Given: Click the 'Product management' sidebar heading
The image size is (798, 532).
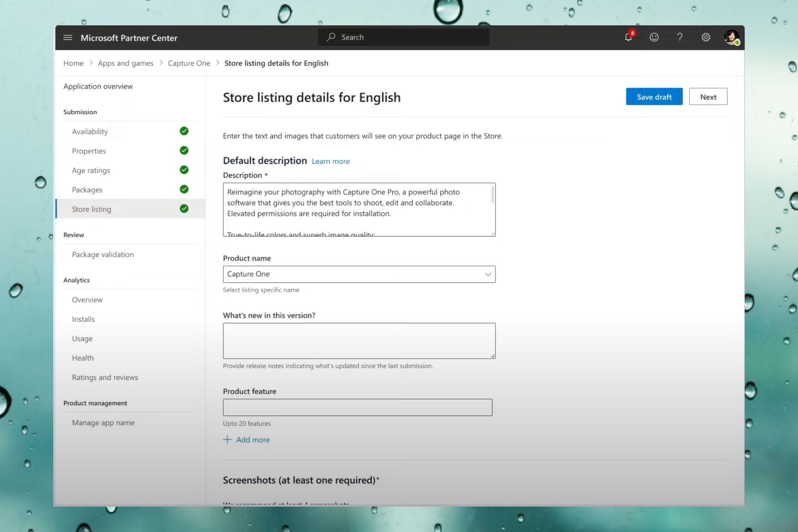Looking at the screenshot, I should [x=95, y=403].
